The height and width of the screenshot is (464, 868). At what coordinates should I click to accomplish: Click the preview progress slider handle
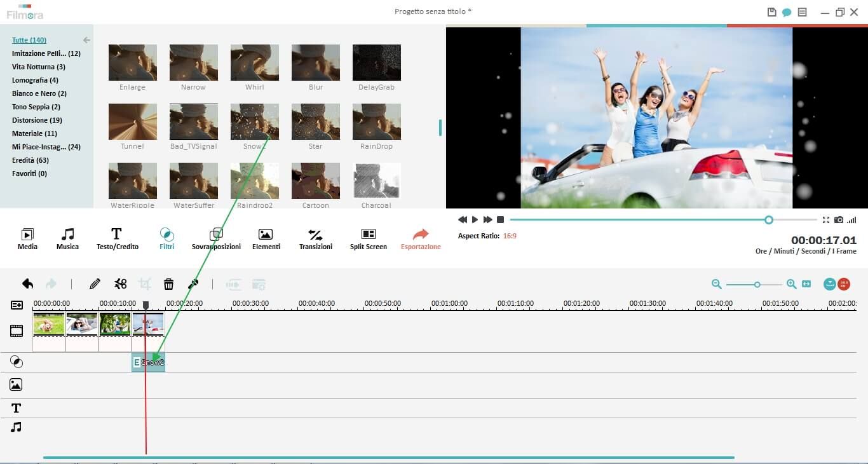coord(769,219)
